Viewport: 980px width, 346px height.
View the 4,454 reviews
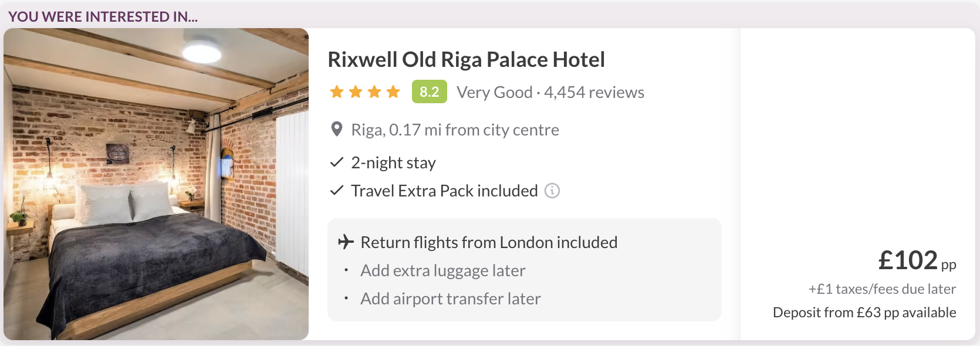coord(594,93)
